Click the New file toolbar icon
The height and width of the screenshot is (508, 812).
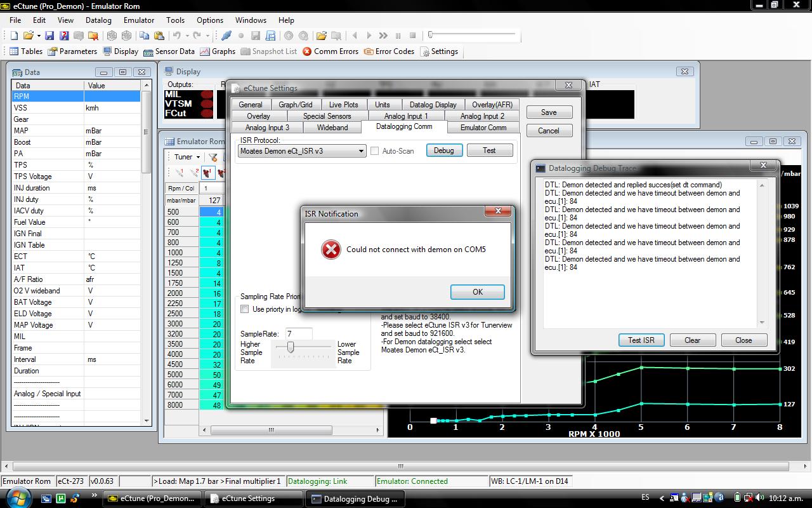[14, 36]
